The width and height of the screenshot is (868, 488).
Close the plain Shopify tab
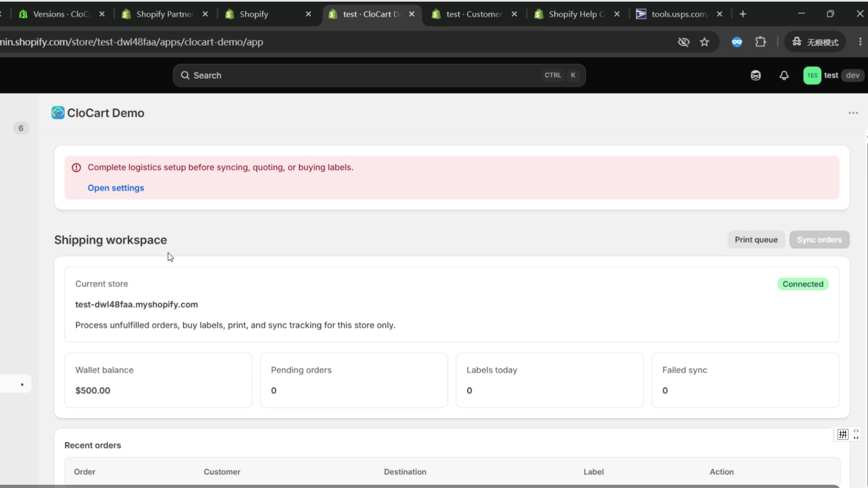pos(308,14)
